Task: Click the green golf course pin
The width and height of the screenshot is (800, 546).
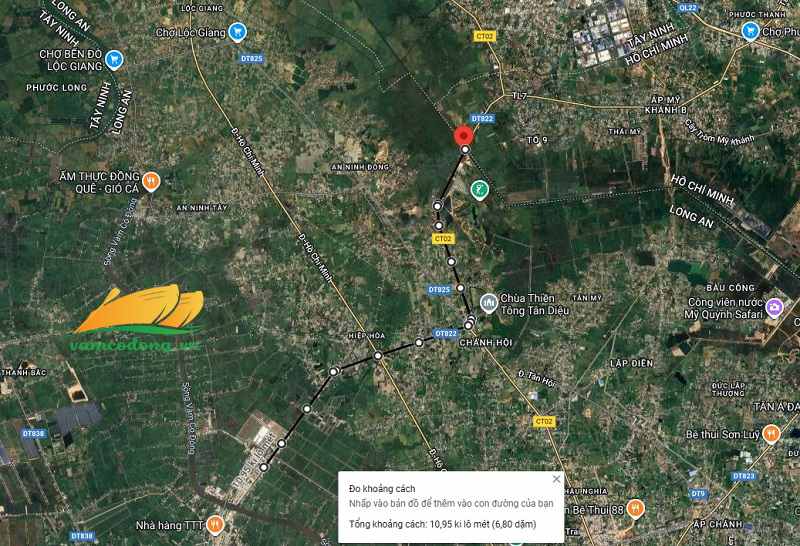Action: click(479, 190)
